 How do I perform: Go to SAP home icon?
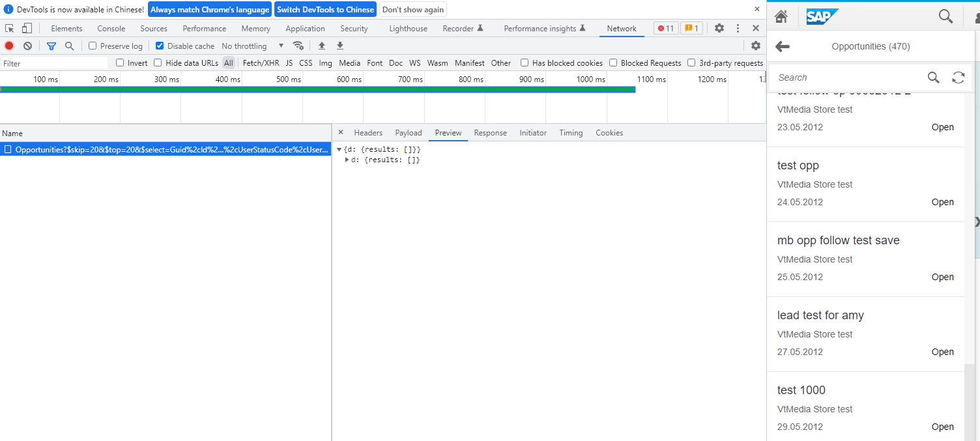781,16
